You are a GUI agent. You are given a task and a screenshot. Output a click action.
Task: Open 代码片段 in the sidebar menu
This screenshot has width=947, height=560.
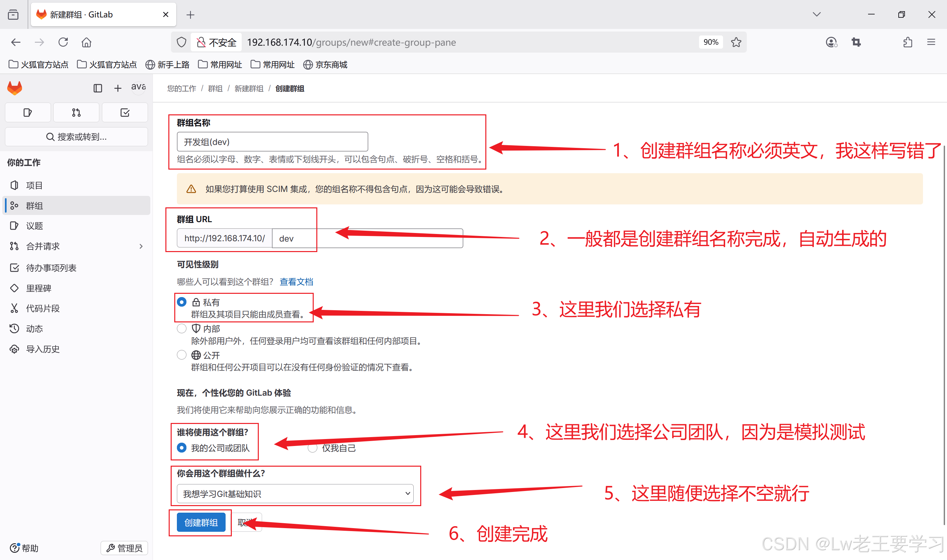pos(43,308)
